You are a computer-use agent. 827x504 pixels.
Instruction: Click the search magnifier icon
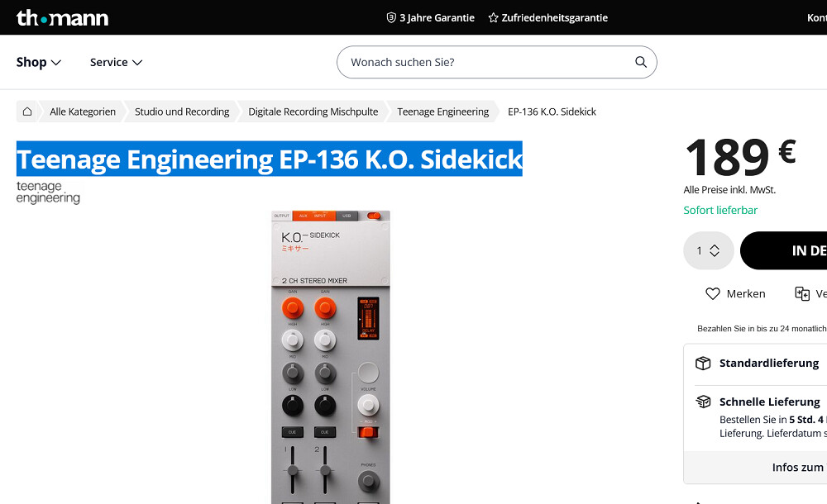click(x=641, y=62)
